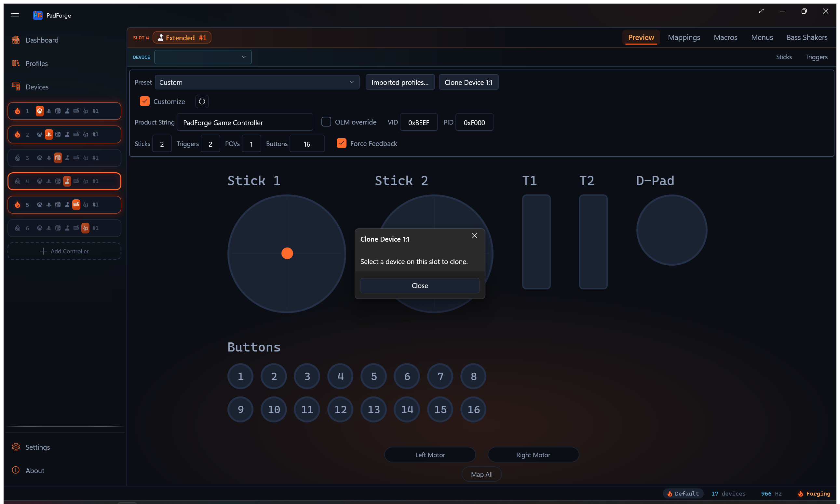This screenshot has width=840, height=504.
Task: Click the PadForge app logo
Action: pos(38,15)
